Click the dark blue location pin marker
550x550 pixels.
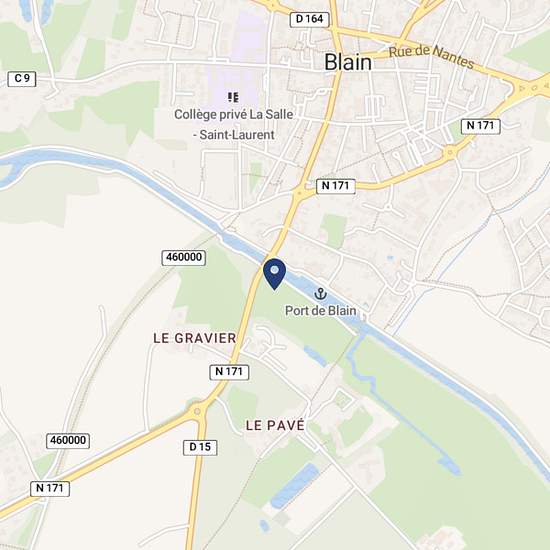point(274,274)
